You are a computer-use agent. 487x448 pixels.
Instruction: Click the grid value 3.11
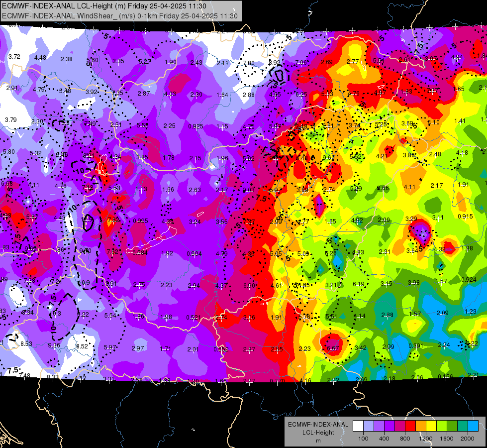click(x=438, y=218)
